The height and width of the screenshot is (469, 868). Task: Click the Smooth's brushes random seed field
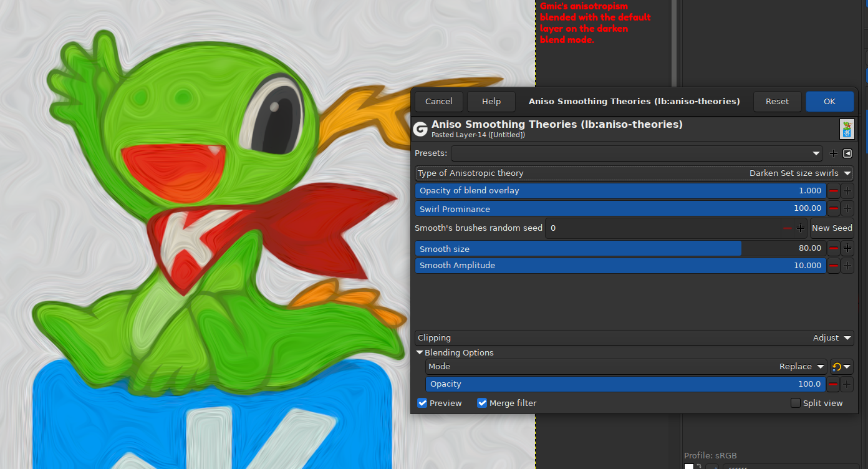[663, 228]
